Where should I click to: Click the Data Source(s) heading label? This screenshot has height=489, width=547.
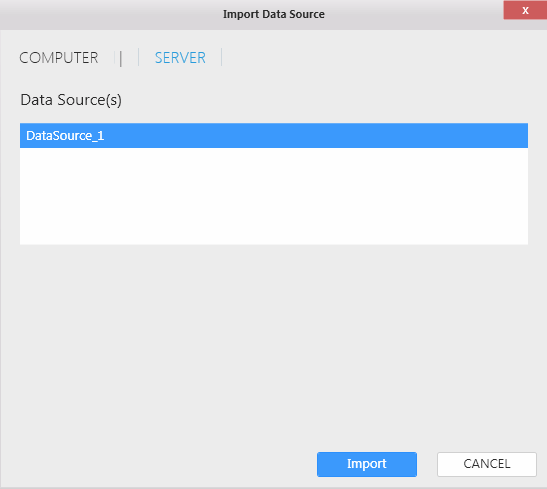[71, 100]
